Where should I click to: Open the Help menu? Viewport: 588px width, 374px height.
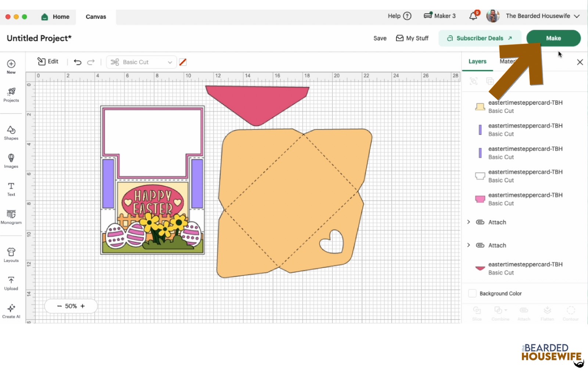tap(399, 16)
